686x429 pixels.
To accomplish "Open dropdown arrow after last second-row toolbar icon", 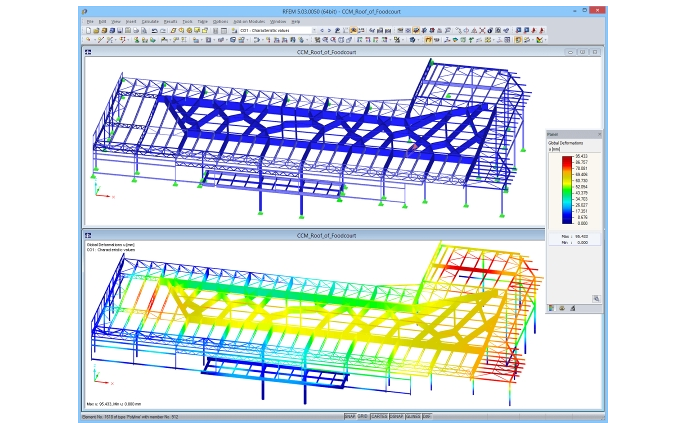I will [x=545, y=40].
